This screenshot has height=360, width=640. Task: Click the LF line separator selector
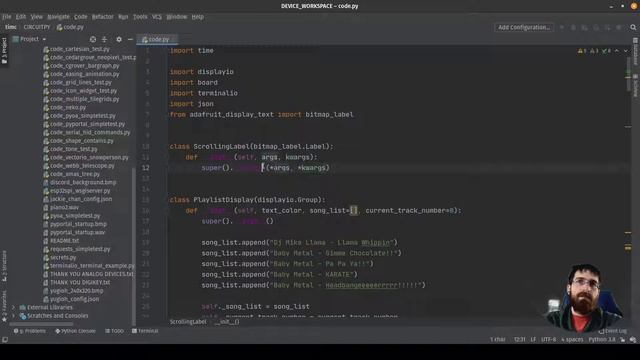click(x=533, y=340)
